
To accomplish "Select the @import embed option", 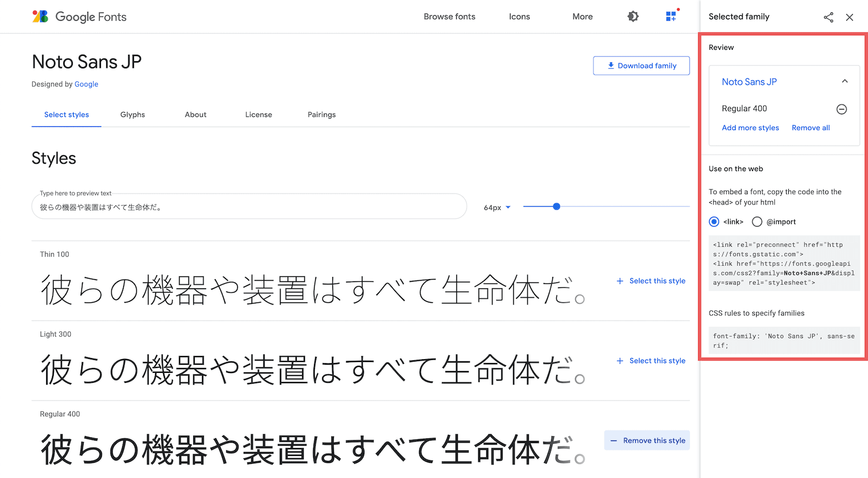I will 757,222.
